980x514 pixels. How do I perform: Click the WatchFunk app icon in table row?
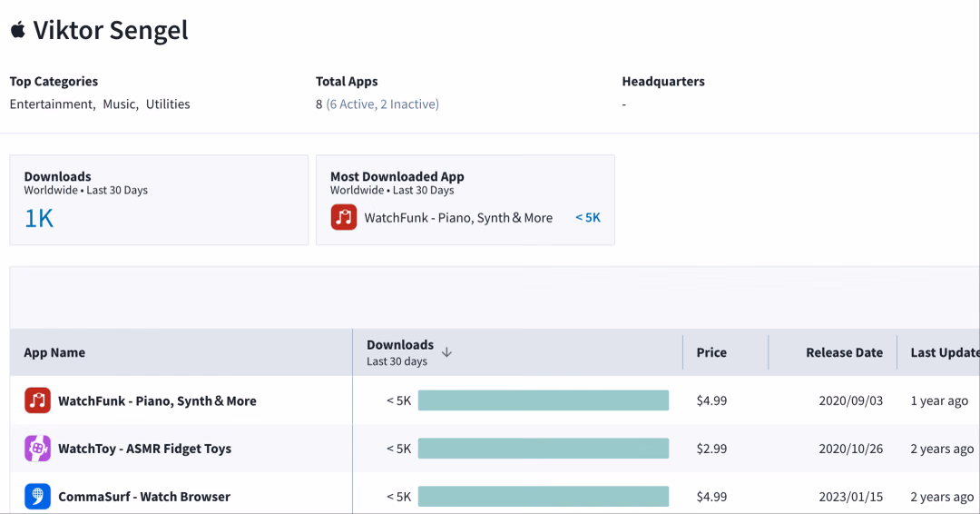click(x=37, y=400)
